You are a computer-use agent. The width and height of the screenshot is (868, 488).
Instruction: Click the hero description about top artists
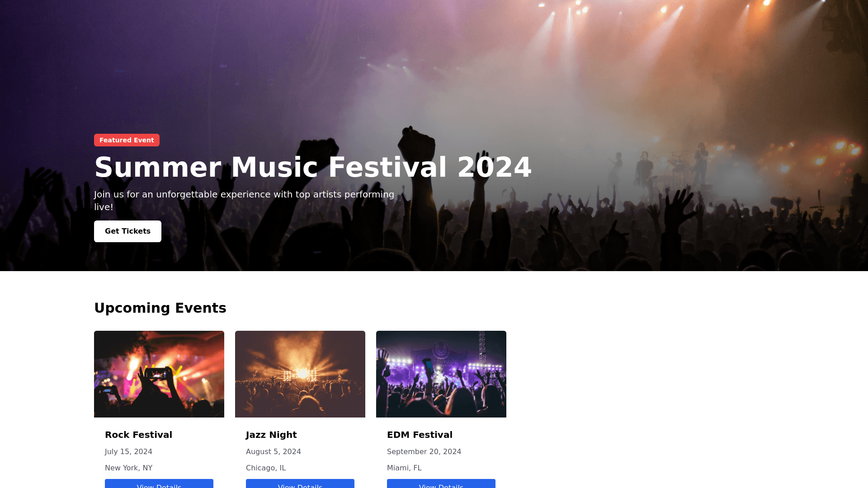pyautogui.click(x=244, y=201)
